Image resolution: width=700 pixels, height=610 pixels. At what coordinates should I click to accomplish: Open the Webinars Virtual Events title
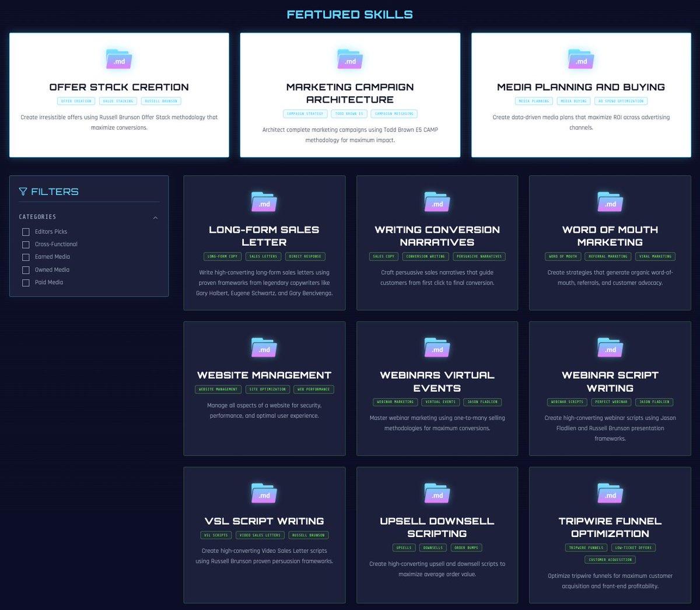coord(437,382)
